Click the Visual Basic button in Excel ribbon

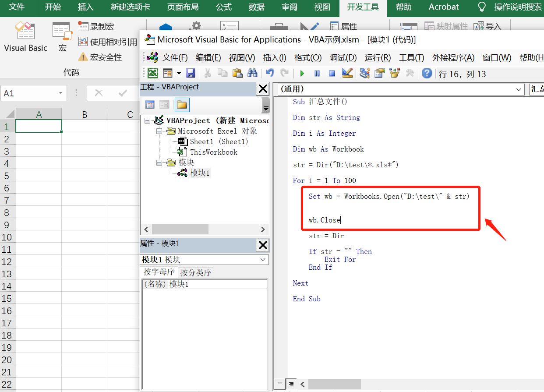[x=25, y=38]
